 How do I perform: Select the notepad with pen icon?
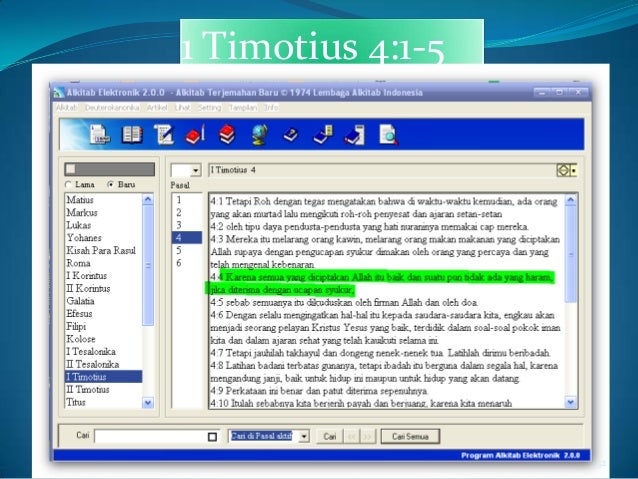164,134
